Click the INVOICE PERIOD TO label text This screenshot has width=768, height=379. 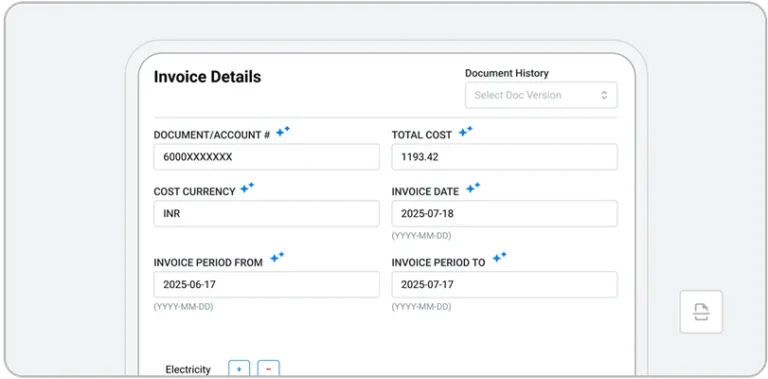(x=438, y=262)
